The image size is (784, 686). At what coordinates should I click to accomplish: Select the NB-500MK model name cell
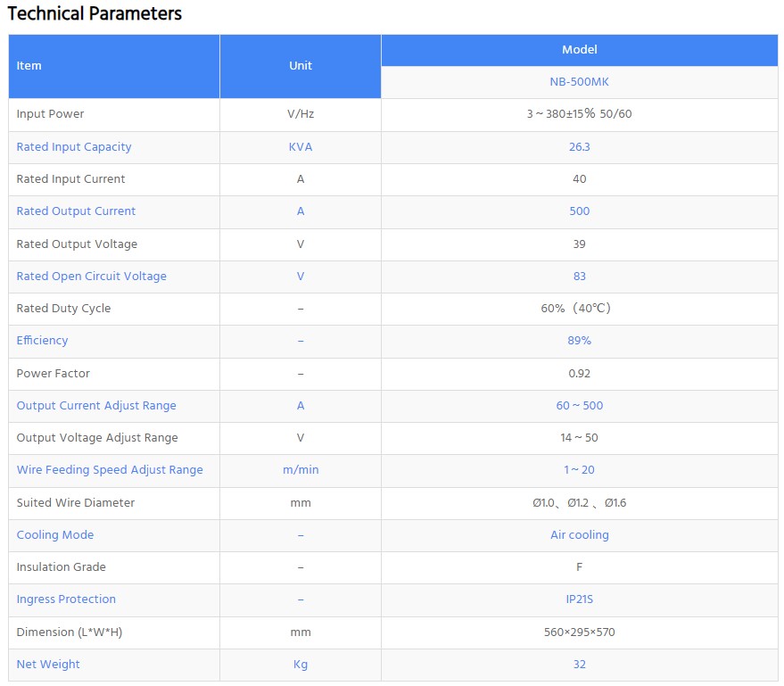579,82
